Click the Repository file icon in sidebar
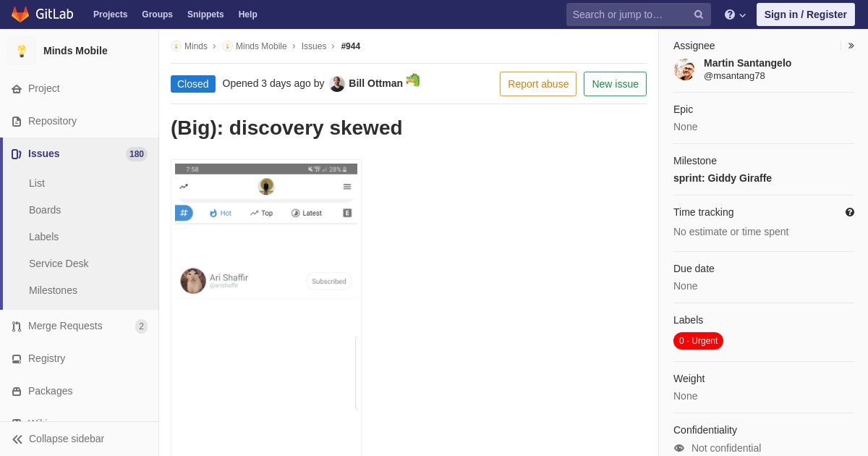868x456 pixels. pyautogui.click(x=17, y=122)
